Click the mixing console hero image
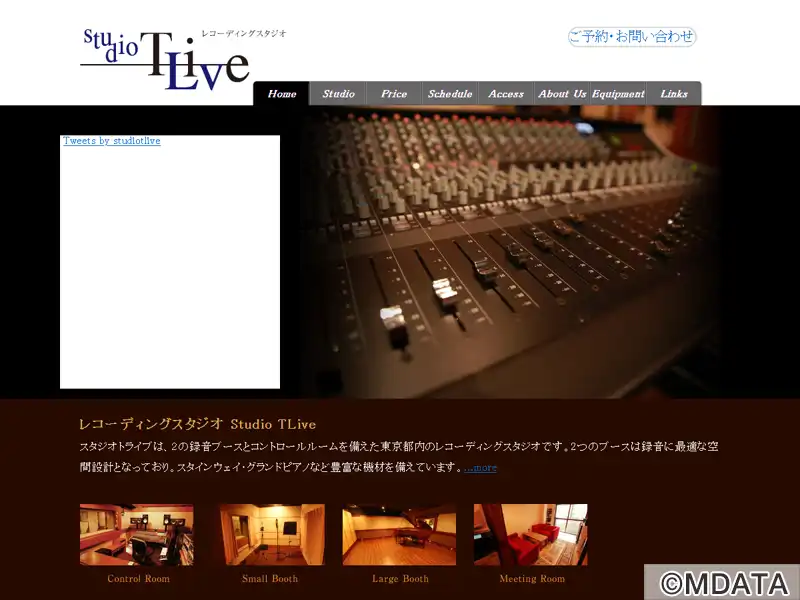Image resolution: width=800 pixels, height=600 pixels. [x=510, y=252]
